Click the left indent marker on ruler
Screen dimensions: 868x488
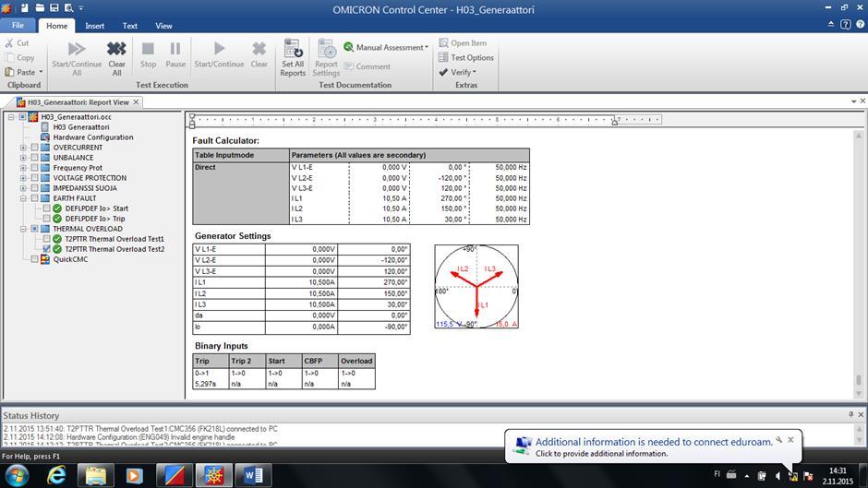(192, 125)
